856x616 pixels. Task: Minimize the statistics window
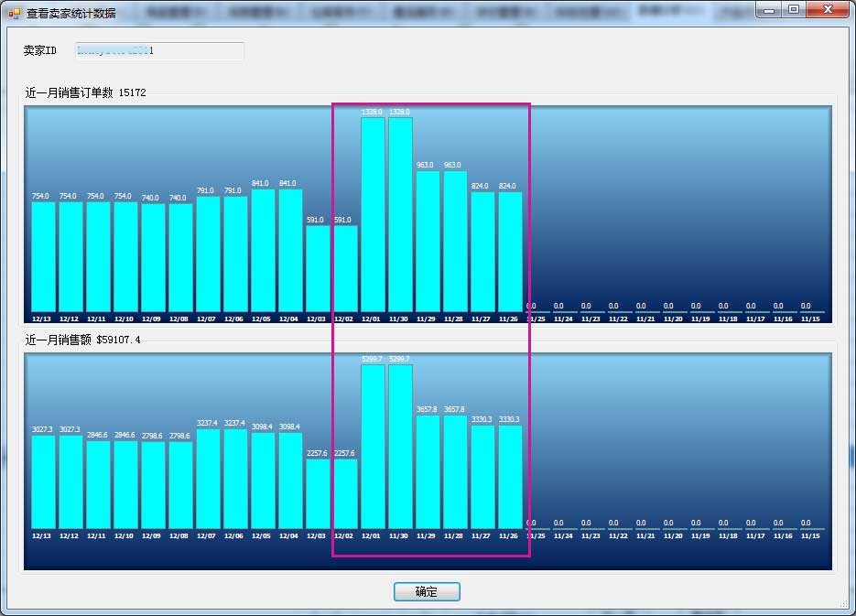[x=769, y=10]
